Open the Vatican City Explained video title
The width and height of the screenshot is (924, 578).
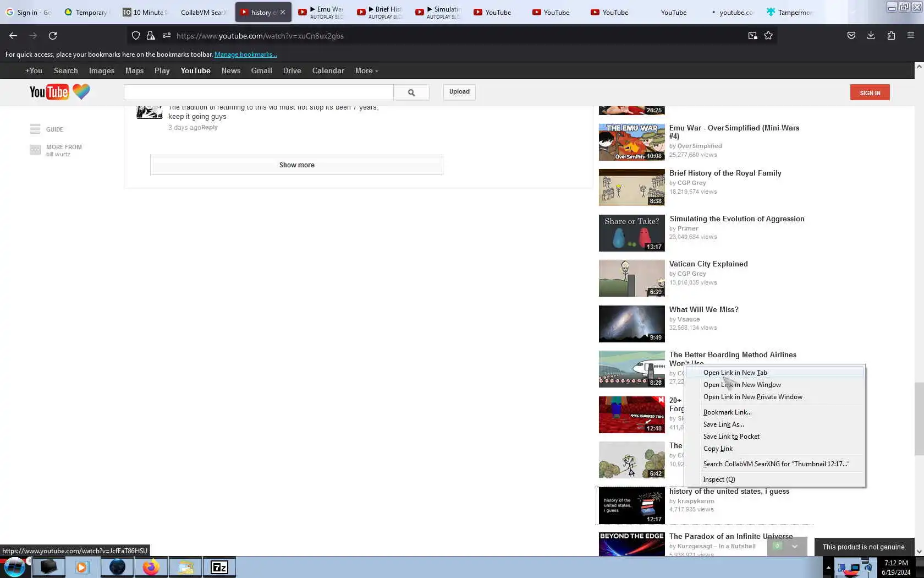pyautogui.click(x=708, y=264)
